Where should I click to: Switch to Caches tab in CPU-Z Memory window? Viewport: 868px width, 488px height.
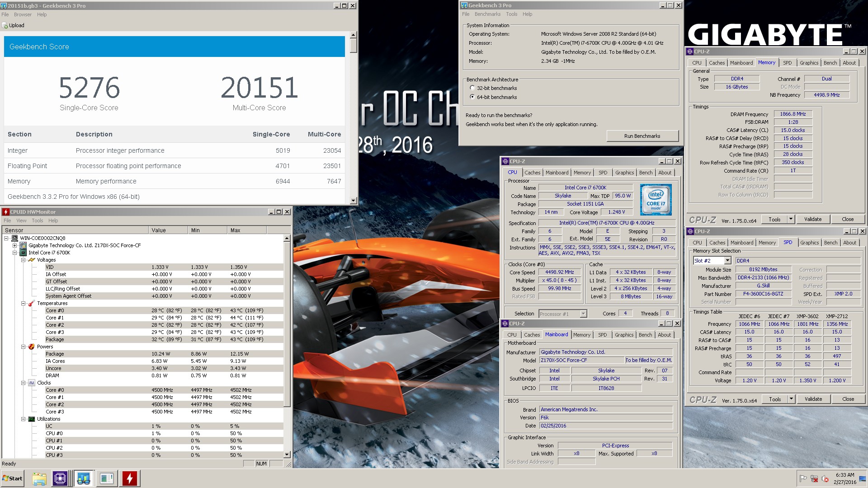717,63
